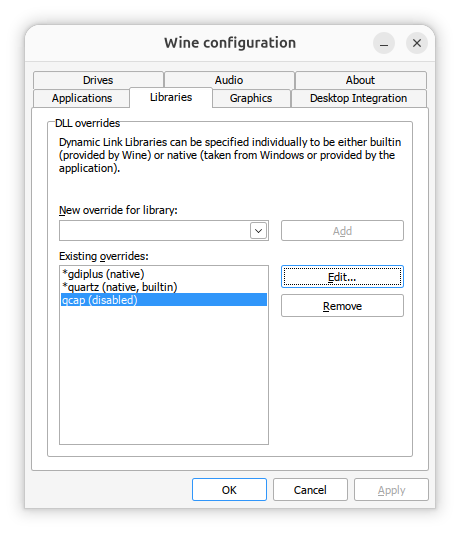Screen dimensions: 460x533
Task: Expand the new override library dropdown arrow
Action: pyautogui.click(x=258, y=231)
